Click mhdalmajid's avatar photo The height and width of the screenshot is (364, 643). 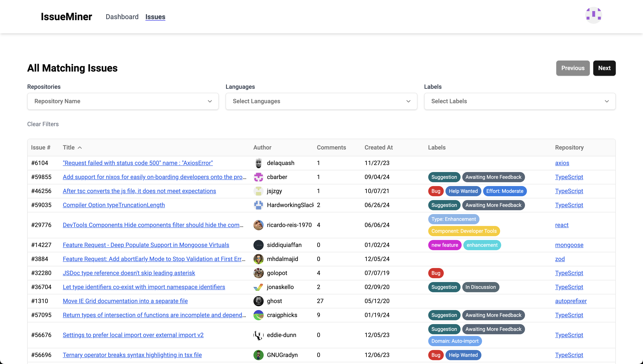click(258, 259)
